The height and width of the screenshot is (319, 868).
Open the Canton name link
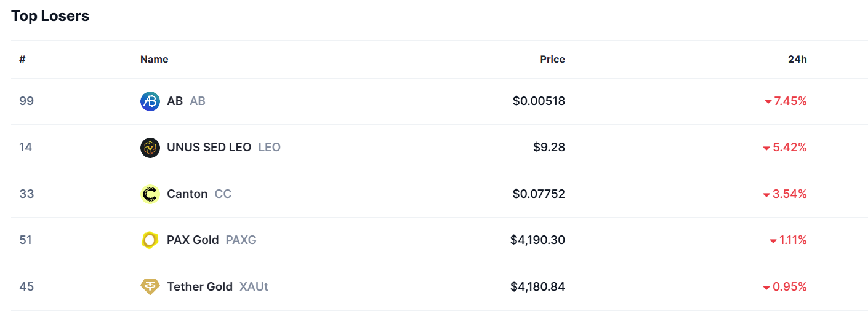click(187, 194)
